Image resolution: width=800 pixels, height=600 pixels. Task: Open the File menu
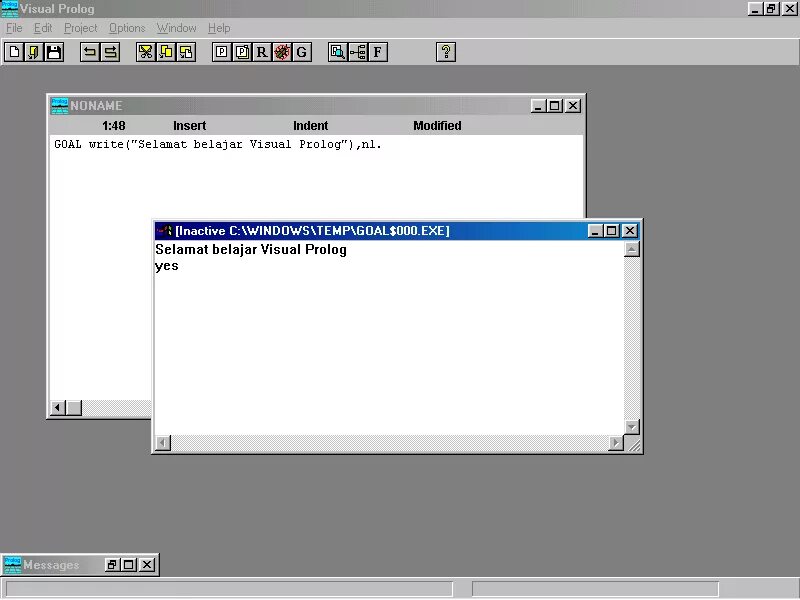click(14, 28)
